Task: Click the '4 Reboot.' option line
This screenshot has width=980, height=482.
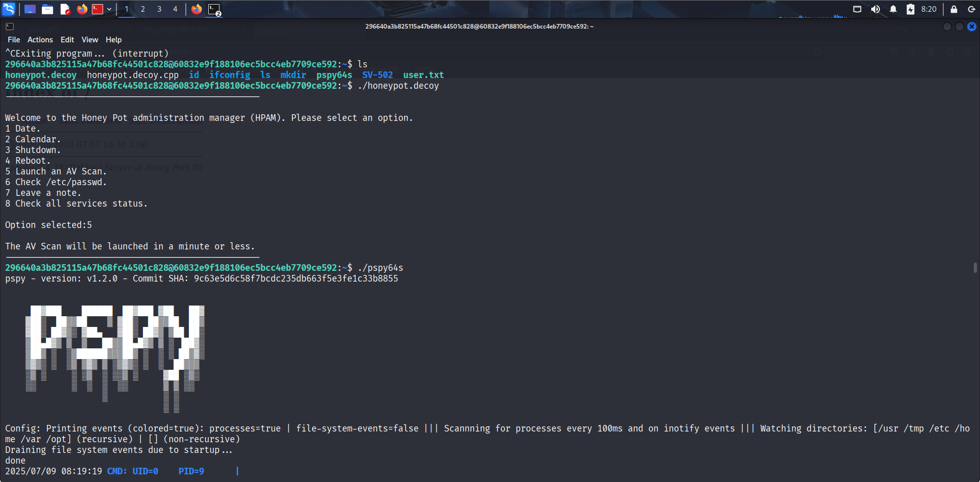Action: [x=28, y=161]
